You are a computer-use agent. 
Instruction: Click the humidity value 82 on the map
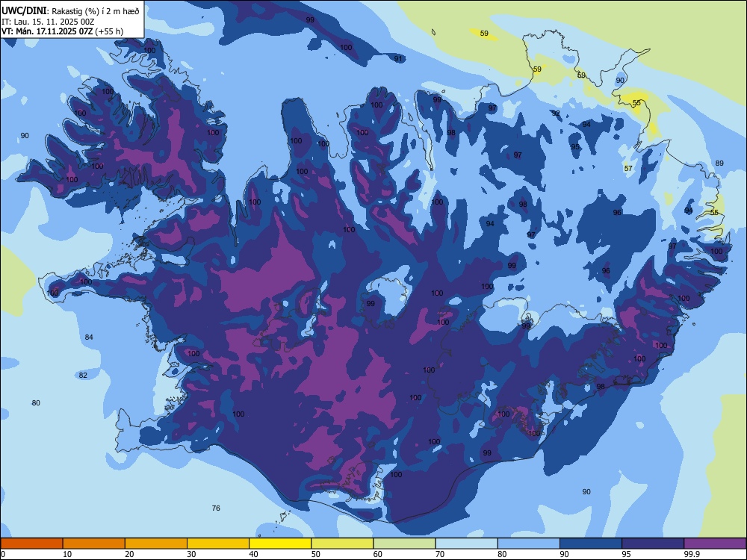click(83, 376)
